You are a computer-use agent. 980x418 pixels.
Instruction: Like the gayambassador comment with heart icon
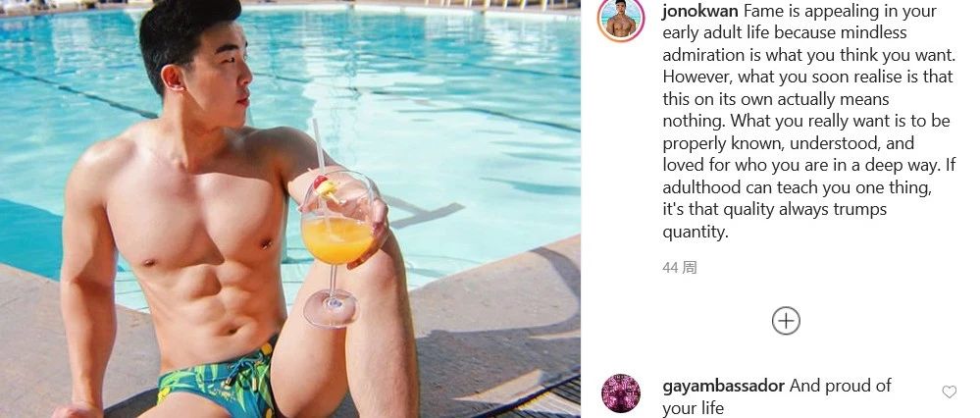pos(949,392)
